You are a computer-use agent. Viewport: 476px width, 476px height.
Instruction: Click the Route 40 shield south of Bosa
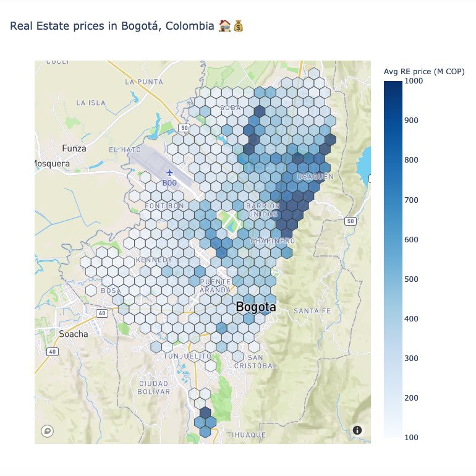(102, 313)
